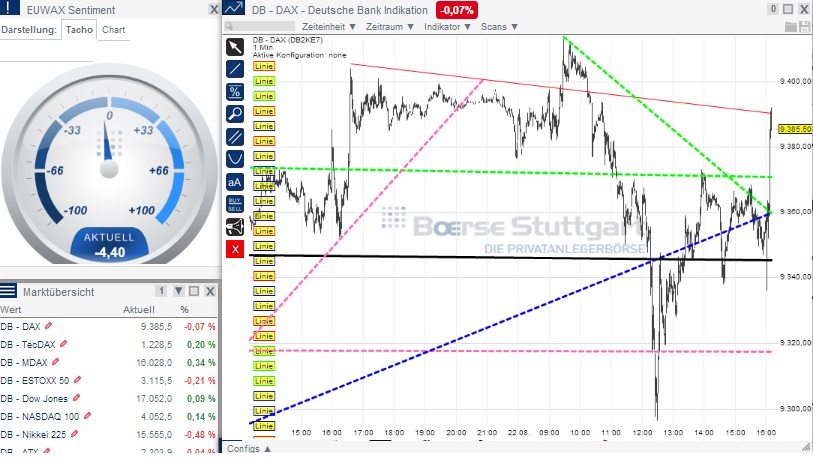This screenshot has width=813, height=461.
Task: Select the DB - Nikkei 225 row
Action: [x=108, y=435]
